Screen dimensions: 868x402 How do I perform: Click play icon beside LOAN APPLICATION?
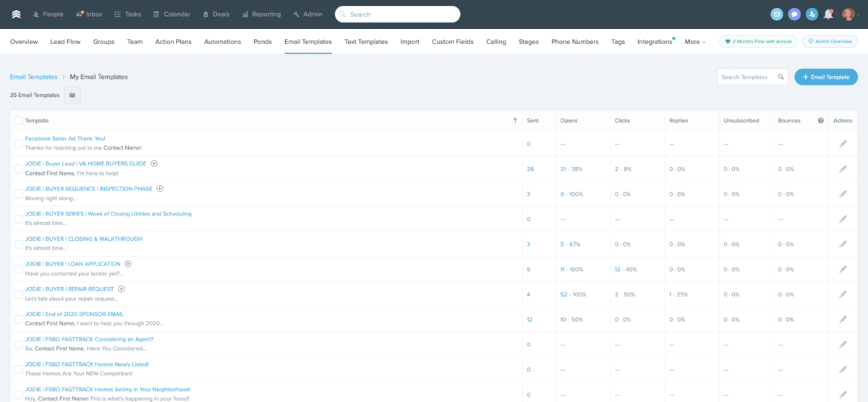pos(128,264)
